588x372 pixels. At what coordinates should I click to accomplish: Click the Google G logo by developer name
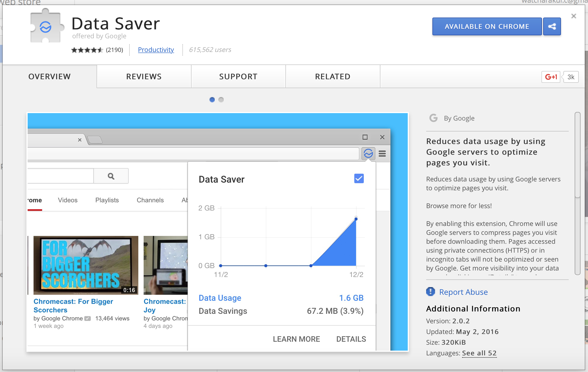coord(434,118)
